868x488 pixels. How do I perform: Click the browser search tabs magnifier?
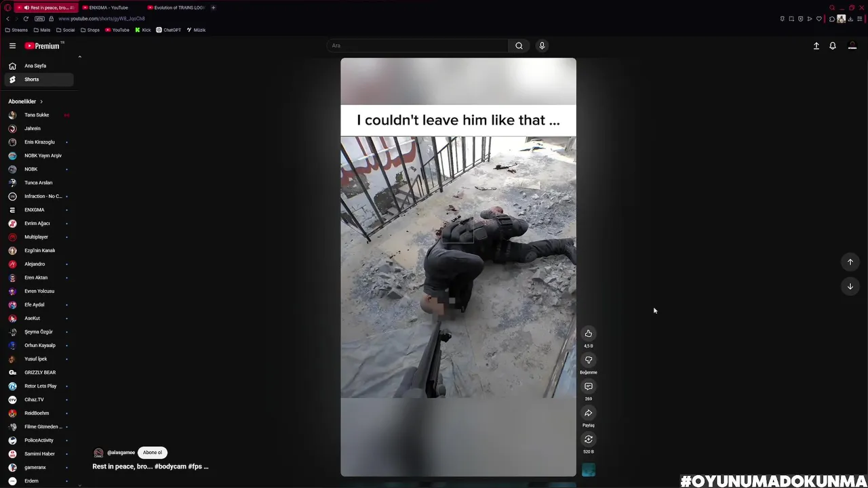(x=832, y=7)
